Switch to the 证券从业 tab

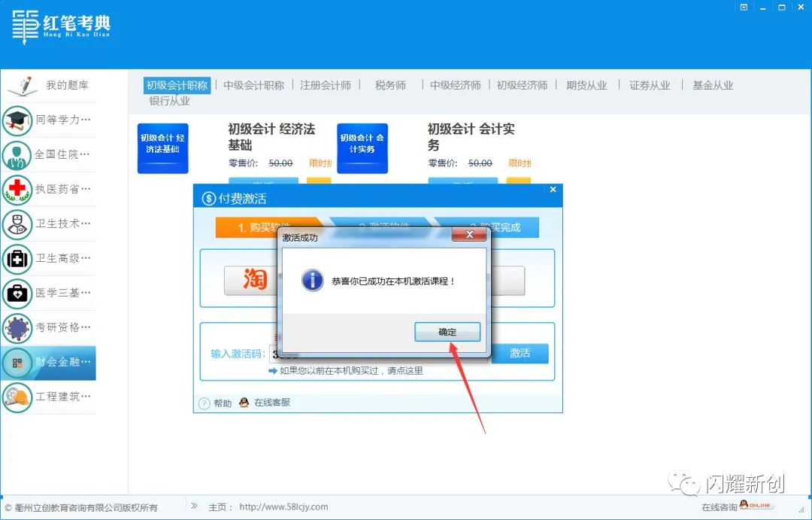pos(650,85)
